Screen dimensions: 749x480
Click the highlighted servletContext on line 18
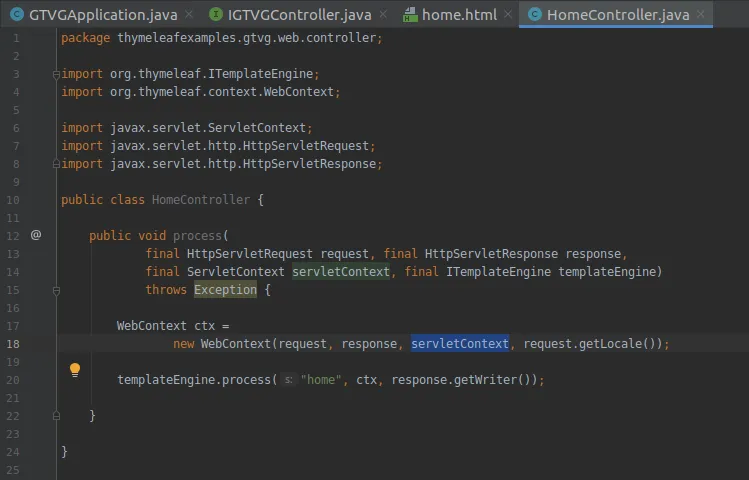tap(460, 343)
